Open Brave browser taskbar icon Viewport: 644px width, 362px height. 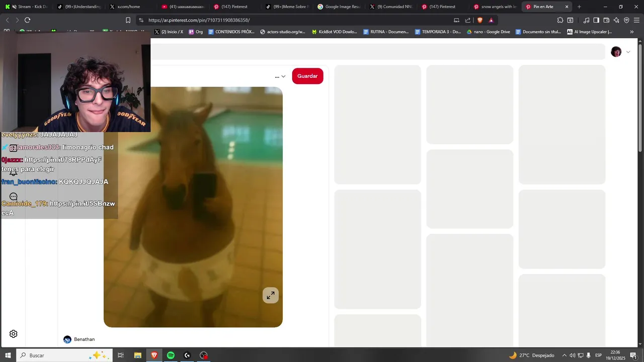(x=154, y=355)
